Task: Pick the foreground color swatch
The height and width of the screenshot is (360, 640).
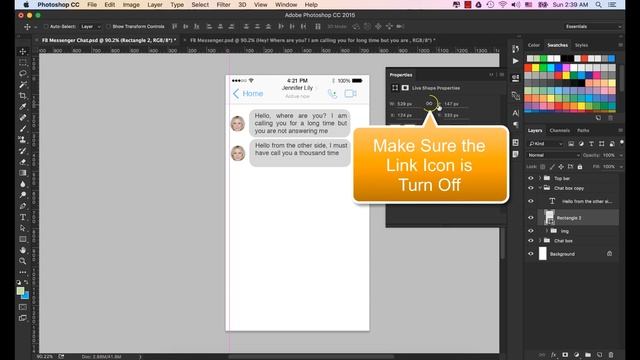Action: click(20, 291)
